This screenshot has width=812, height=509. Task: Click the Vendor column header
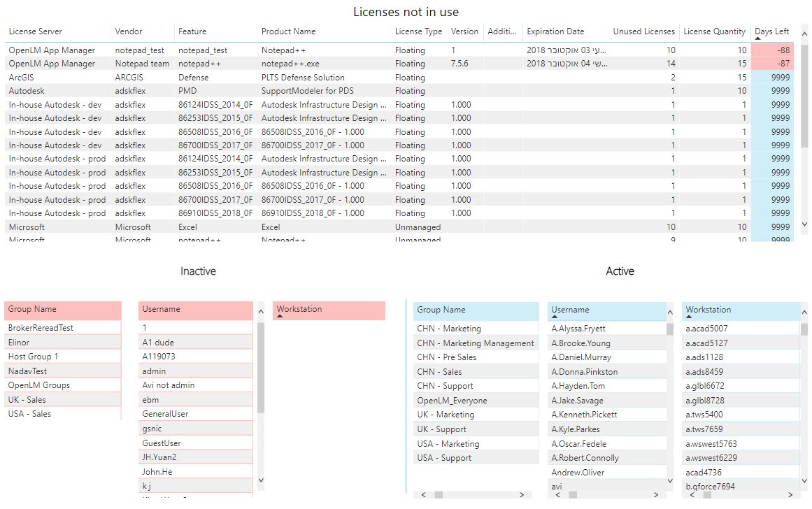tap(128, 31)
